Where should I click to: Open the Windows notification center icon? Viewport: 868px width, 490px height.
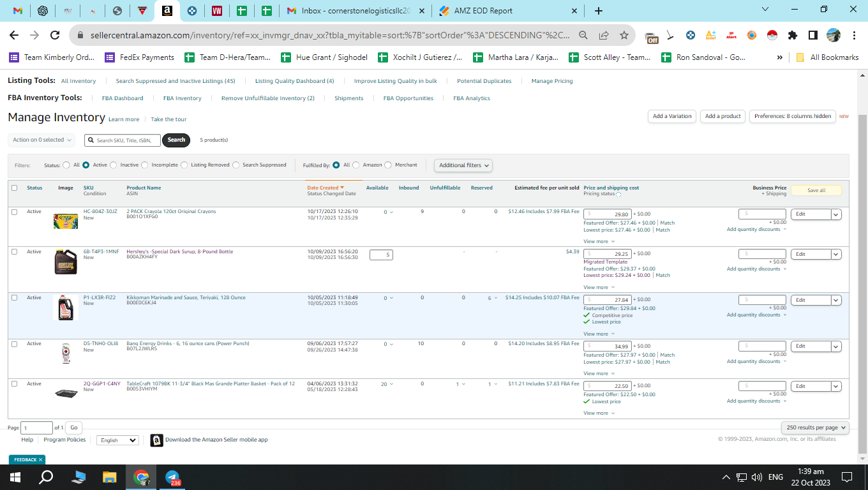click(847, 477)
